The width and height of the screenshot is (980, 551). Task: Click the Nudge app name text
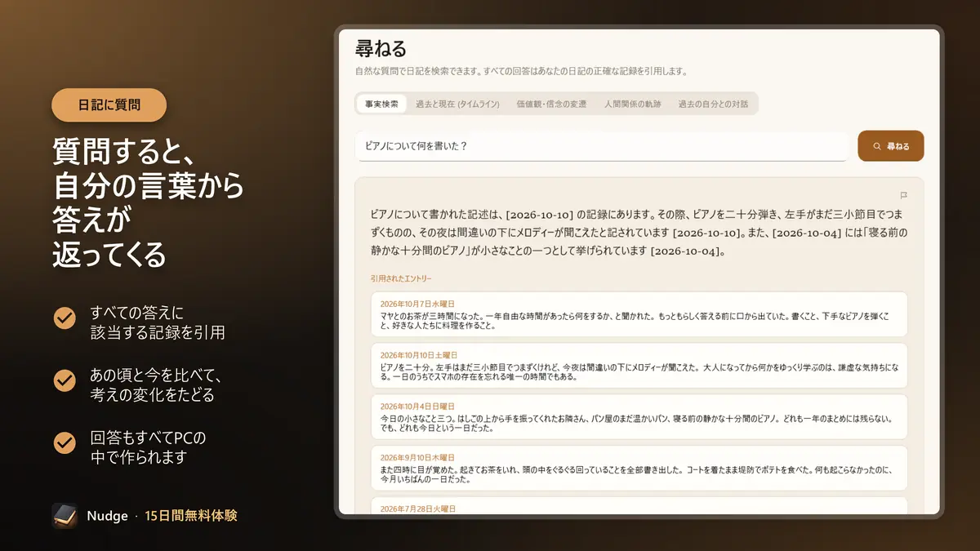108,516
